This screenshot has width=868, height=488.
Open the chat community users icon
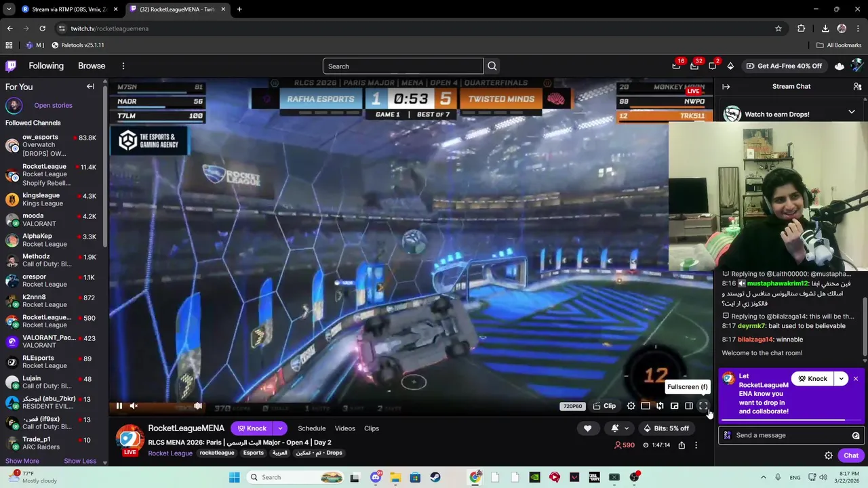[857, 87]
